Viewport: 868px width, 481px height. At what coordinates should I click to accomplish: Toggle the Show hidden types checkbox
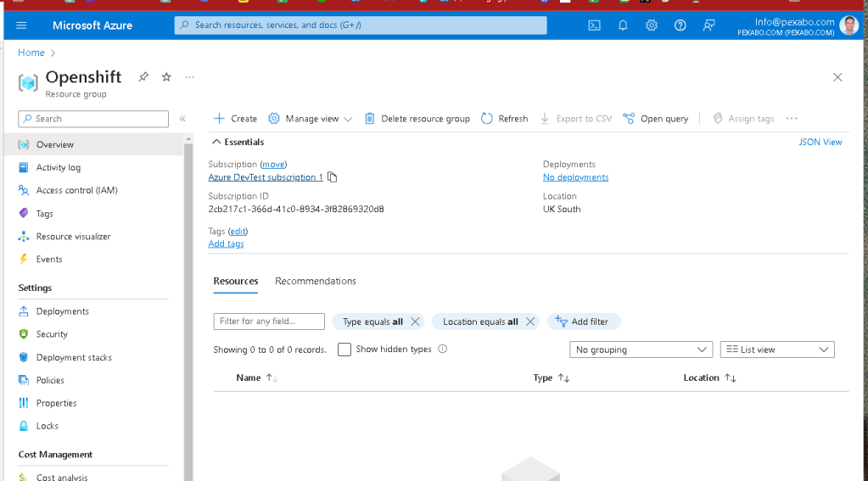pos(344,350)
